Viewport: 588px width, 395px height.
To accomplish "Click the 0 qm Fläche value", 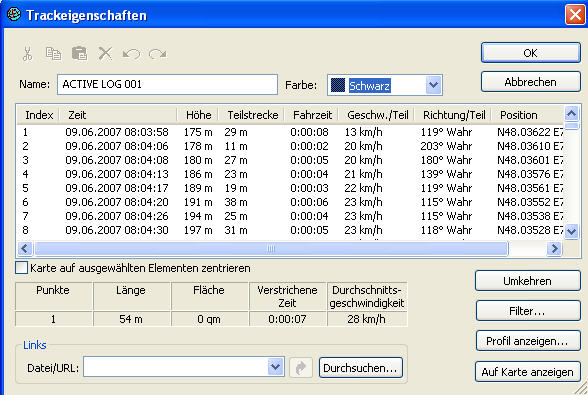I will 209,319.
